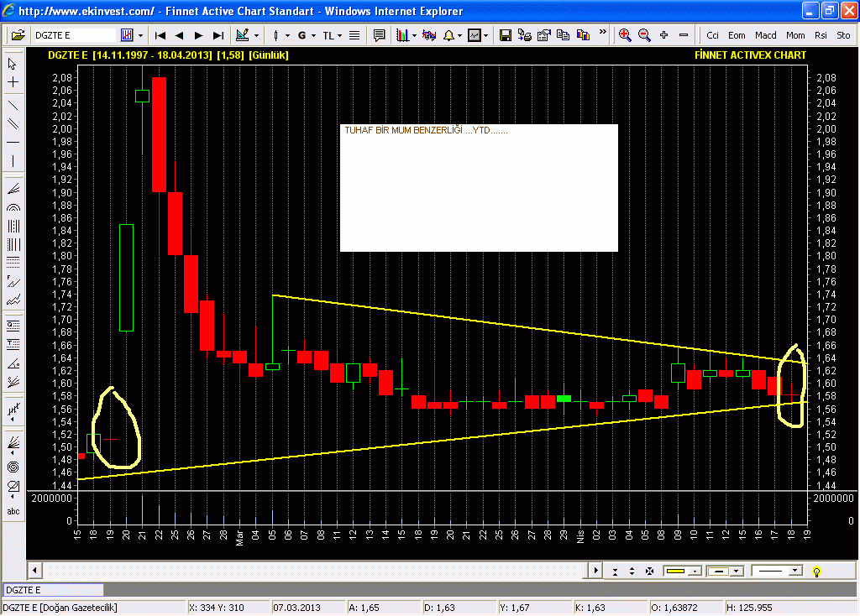This screenshot has width=860, height=616.
Task: Select the crosshair tool
Action: 13,82
